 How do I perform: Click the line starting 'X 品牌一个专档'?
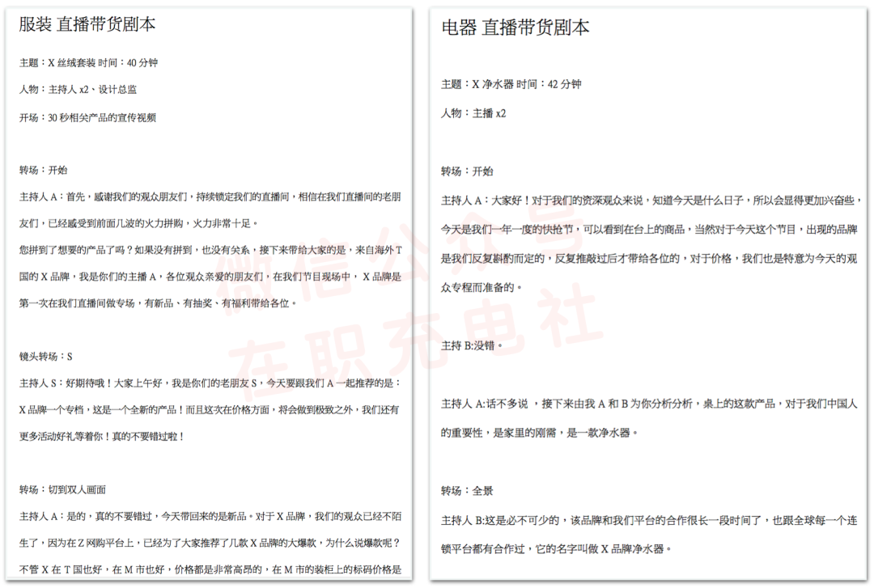pos(209,409)
